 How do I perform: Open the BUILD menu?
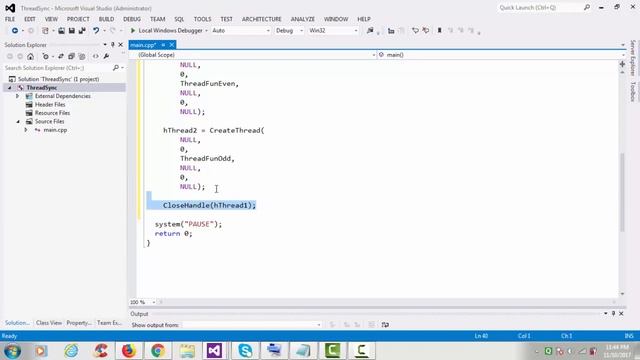pos(106,19)
